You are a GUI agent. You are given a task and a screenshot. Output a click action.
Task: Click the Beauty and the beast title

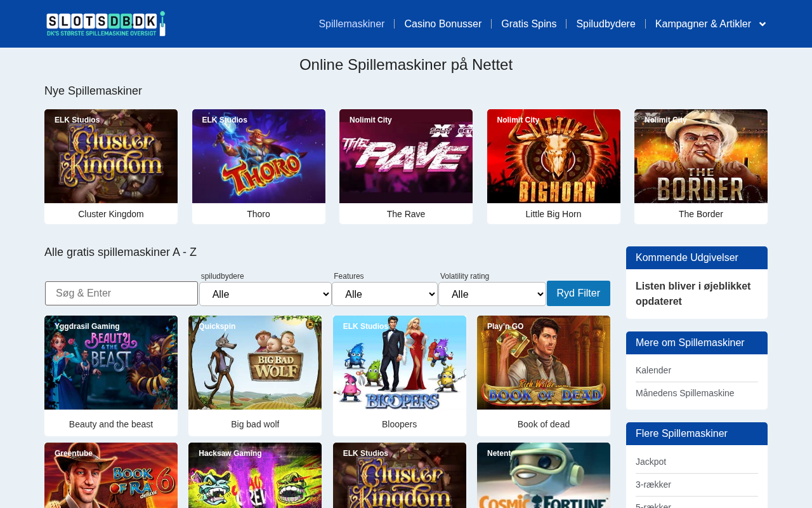(111, 424)
